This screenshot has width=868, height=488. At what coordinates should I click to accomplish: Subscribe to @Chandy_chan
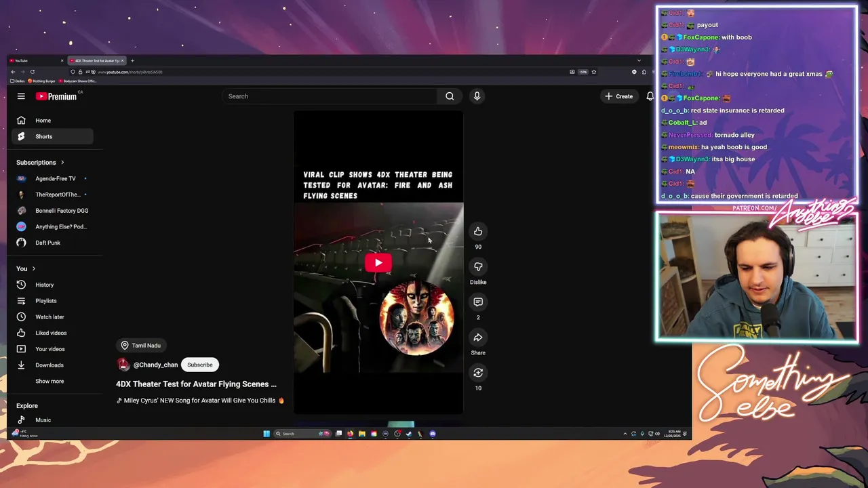(x=200, y=365)
